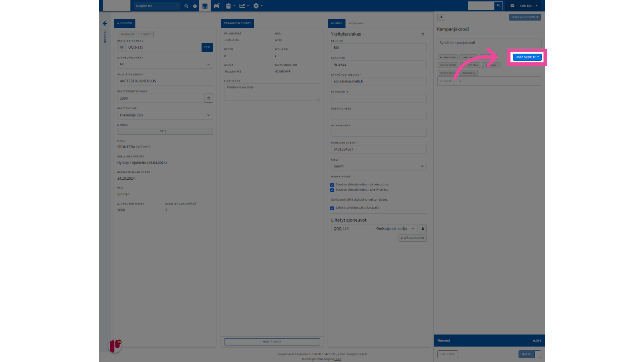This screenshot has height=362, width=644.
Task: Delete linked vehicle QQQ-115 with trash icon
Action: 423,229
